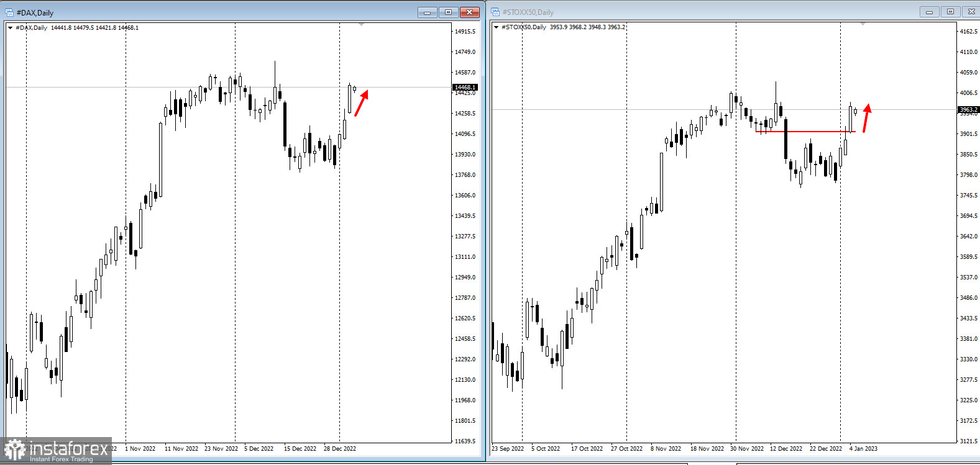Minimize the #DAX,Daily chart window
The image size is (980, 465).
point(427,12)
